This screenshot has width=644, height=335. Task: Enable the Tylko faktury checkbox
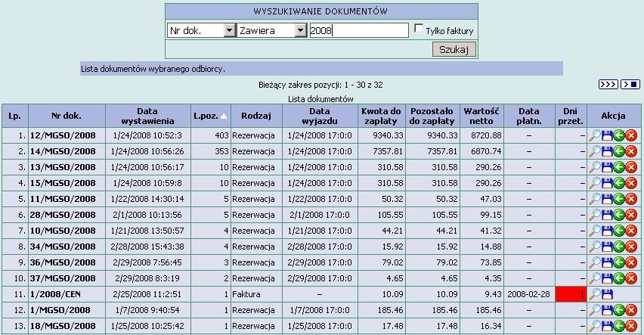419,29
